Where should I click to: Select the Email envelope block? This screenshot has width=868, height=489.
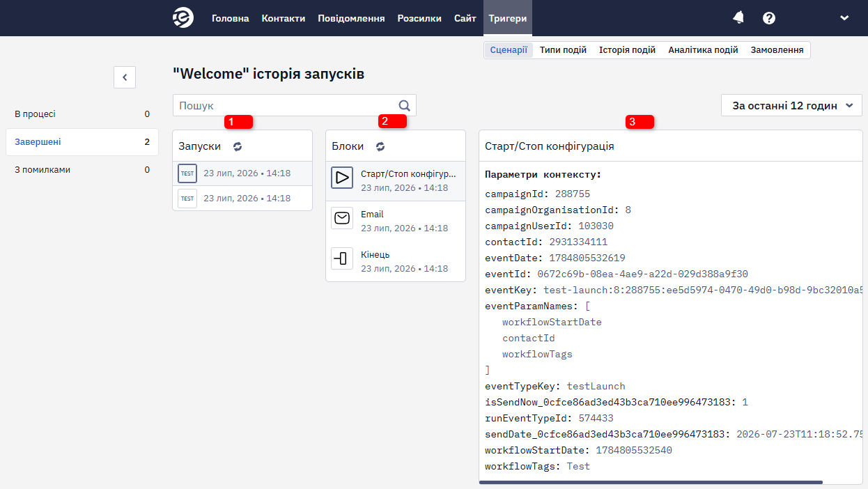[342, 218]
